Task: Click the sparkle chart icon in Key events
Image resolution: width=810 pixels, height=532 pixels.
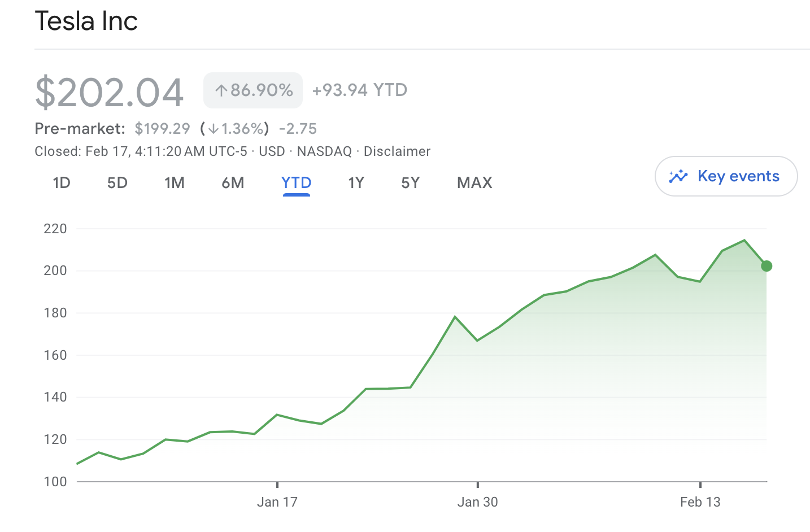Action: (678, 176)
